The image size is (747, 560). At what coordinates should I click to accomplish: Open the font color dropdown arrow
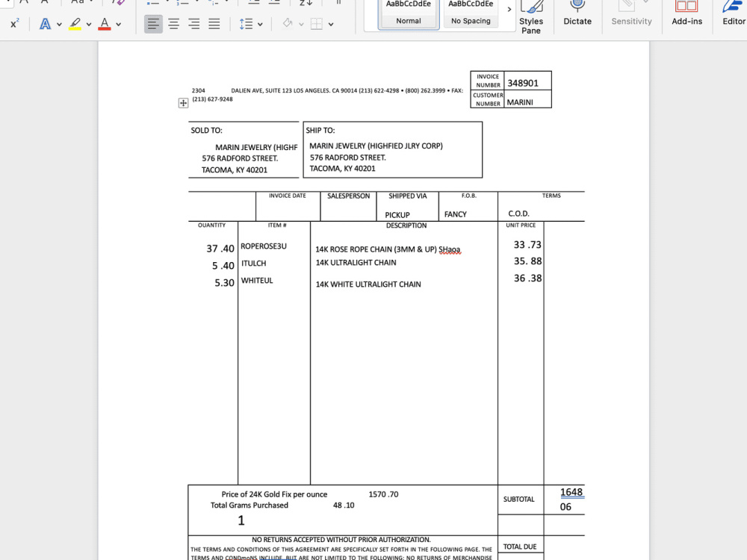(x=119, y=25)
